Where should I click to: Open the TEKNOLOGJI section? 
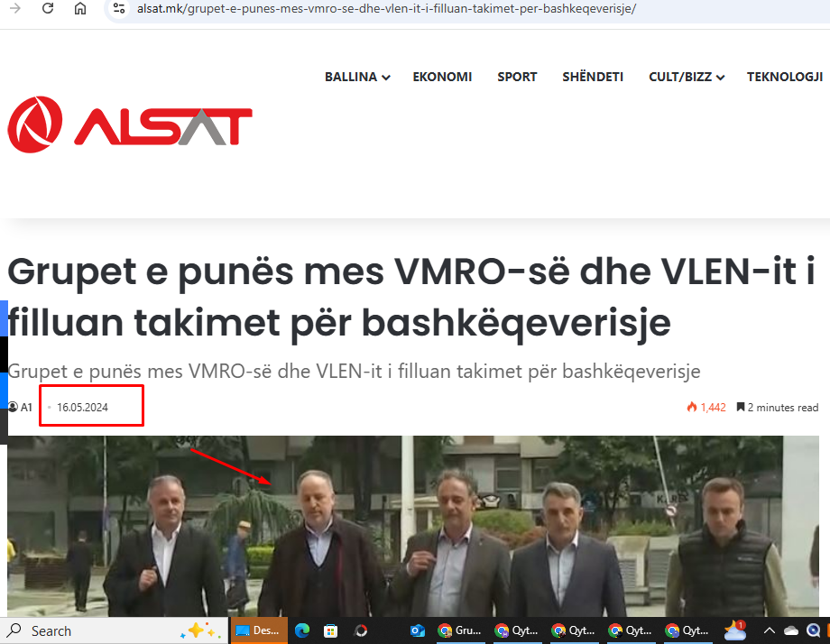tap(785, 78)
